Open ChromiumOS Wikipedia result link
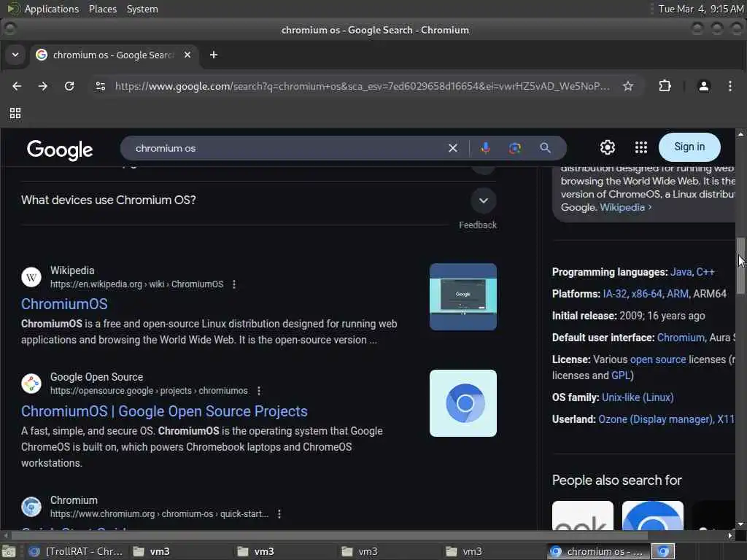The height and width of the screenshot is (560, 747). pyautogui.click(x=64, y=304)
